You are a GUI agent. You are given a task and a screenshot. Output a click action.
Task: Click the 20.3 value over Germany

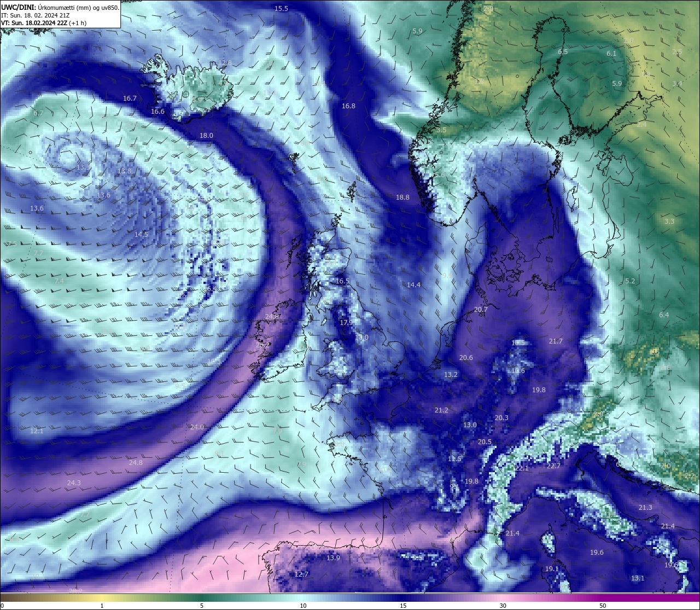501,417
